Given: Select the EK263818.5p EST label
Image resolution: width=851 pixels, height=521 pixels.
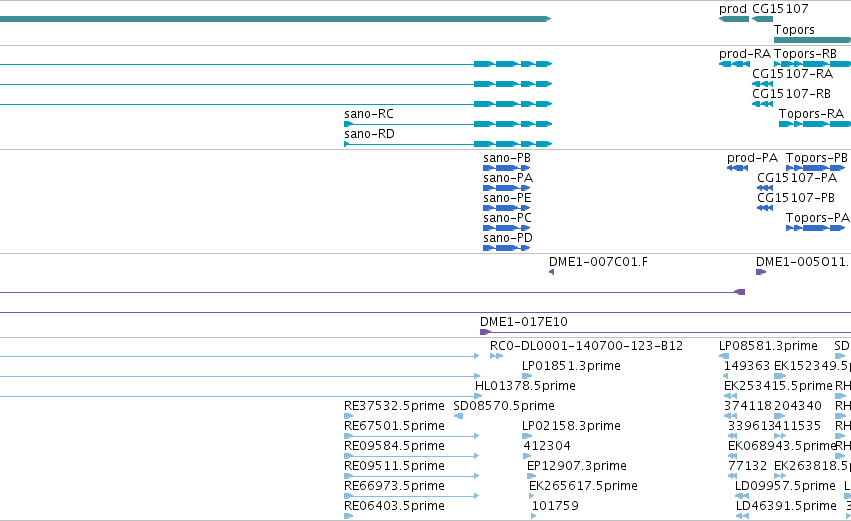Looking at the screenshot, I should 812,466.
